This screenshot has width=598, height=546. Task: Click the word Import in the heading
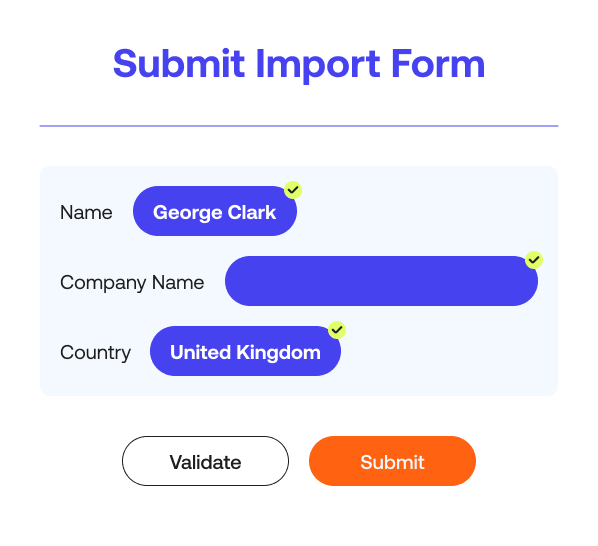click(x=318, y=65)
